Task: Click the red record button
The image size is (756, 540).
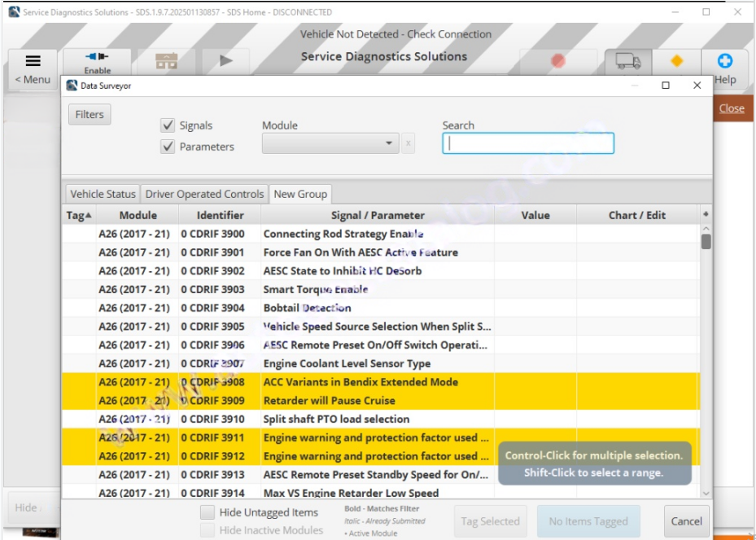Action: click(557, 61)
